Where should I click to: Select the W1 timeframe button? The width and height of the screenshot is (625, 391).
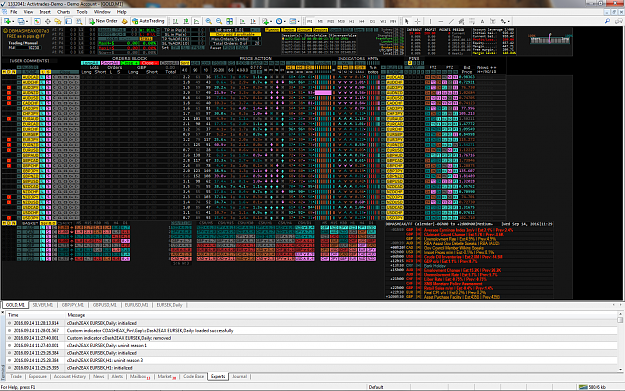click(x=383, y=21)
